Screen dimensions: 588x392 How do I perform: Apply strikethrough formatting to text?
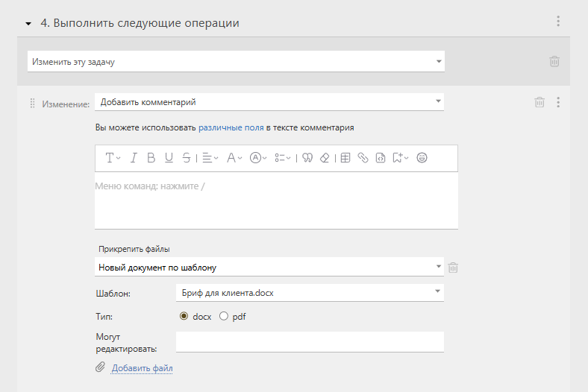point(187,158)
